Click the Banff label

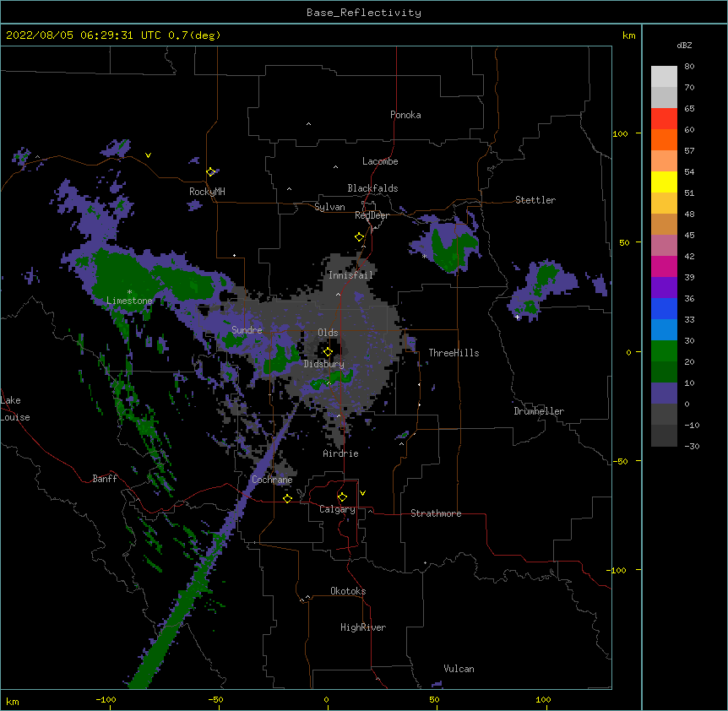(105, 479)
